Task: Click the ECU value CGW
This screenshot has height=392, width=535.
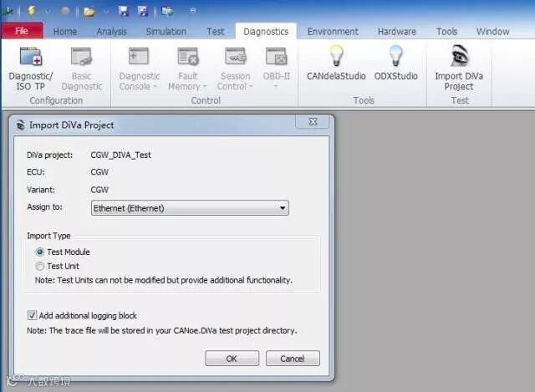Action: tap(99, 172)
